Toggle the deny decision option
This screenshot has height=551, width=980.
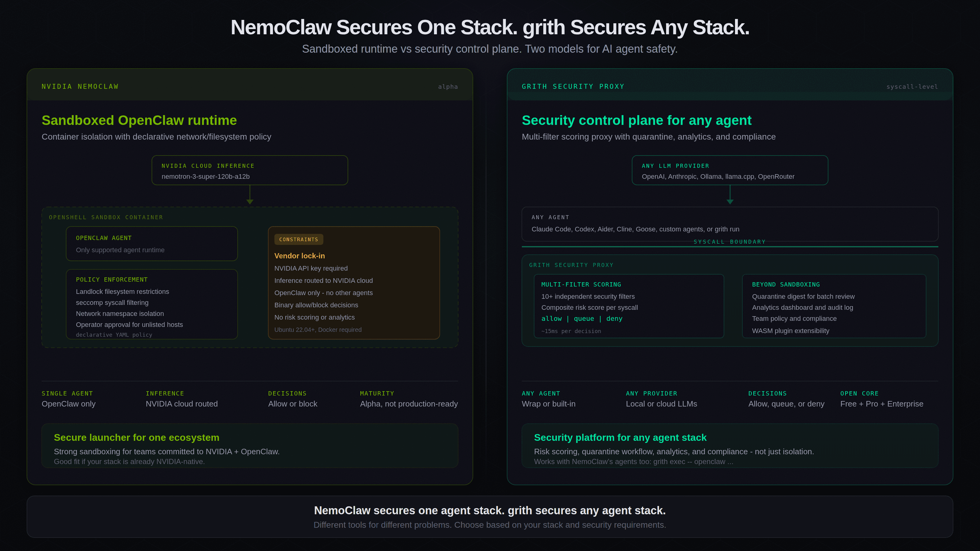click(614, 319)
